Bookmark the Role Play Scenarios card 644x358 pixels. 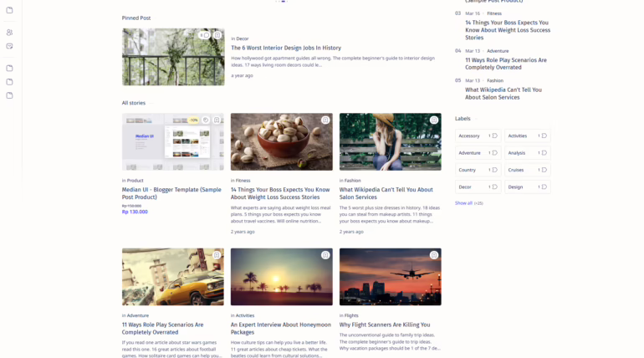tap(217, 255)
